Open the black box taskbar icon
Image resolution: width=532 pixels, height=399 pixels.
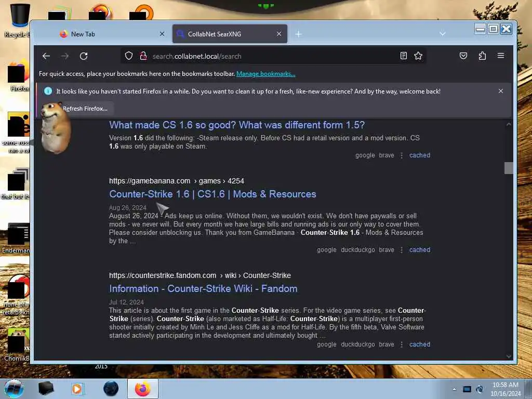tap(46, 389)
